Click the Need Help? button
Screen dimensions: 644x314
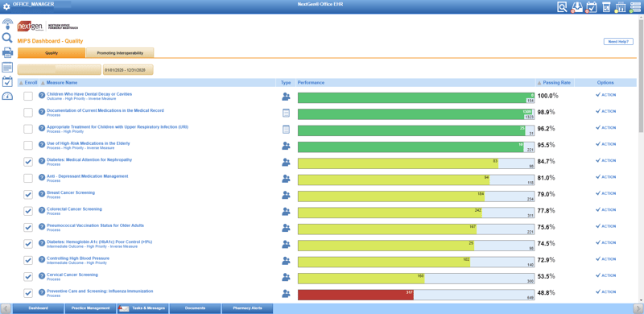pos(618,42)
